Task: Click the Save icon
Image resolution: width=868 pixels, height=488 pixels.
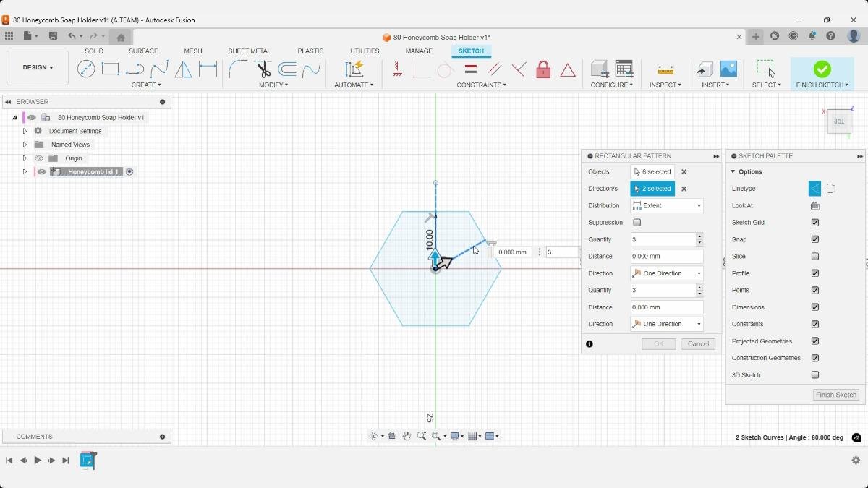Action: coord(53,36)
